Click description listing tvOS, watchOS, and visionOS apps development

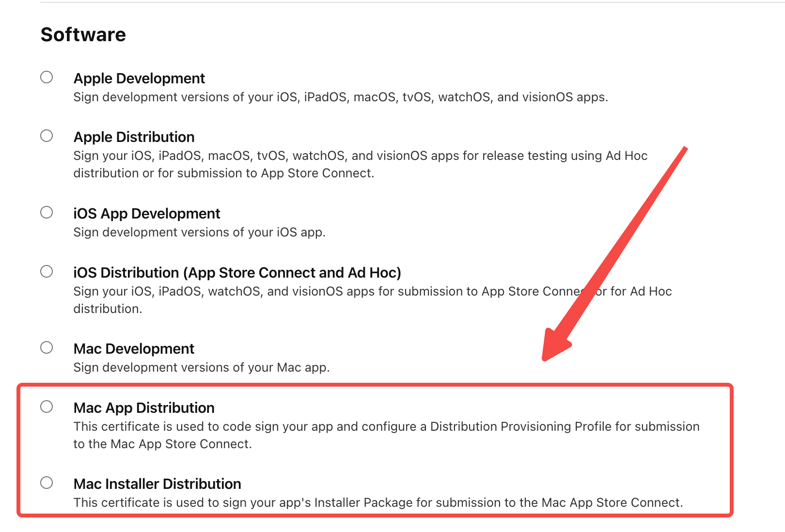point(341,97)
